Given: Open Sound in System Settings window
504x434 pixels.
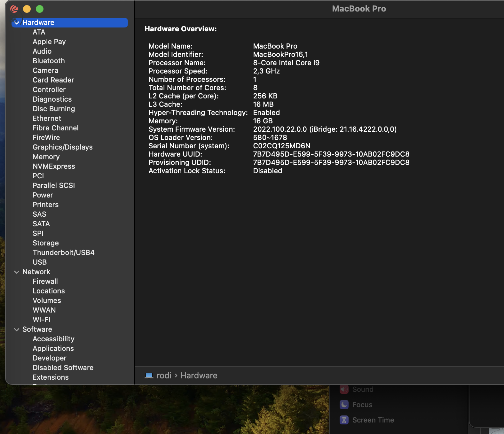Looking at the screenshot, I should tap(357, 389).
